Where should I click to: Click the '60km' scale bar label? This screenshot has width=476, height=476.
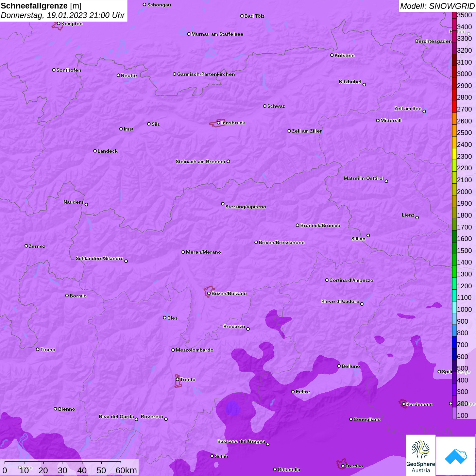(126, 470)
